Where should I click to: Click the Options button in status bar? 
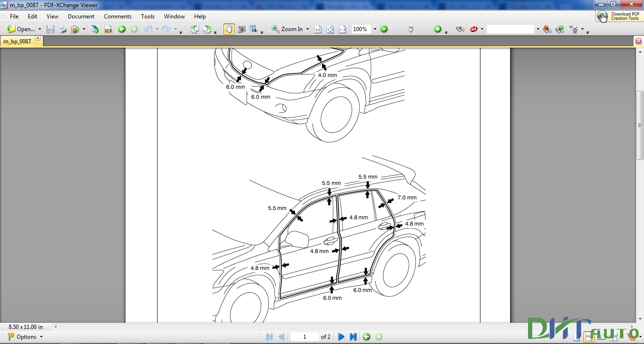(x=25, y=337)
